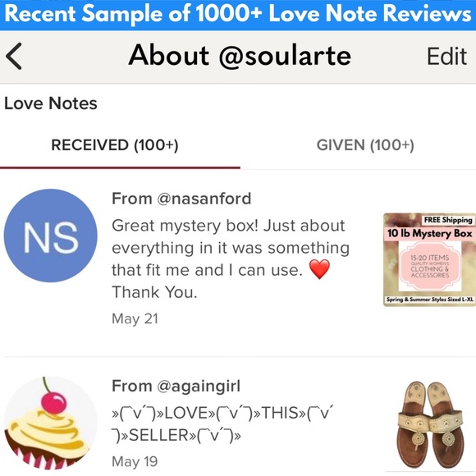Image resolution: width=476 pixels, height=476 pixels.
Task: Open the NS profile avatar
Action: [x=50, y=236]
